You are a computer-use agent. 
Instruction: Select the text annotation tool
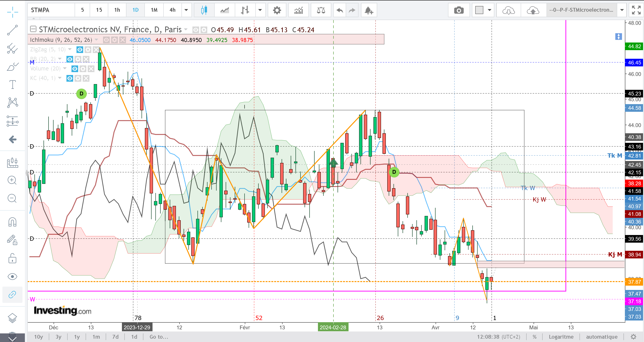point(12,85)
